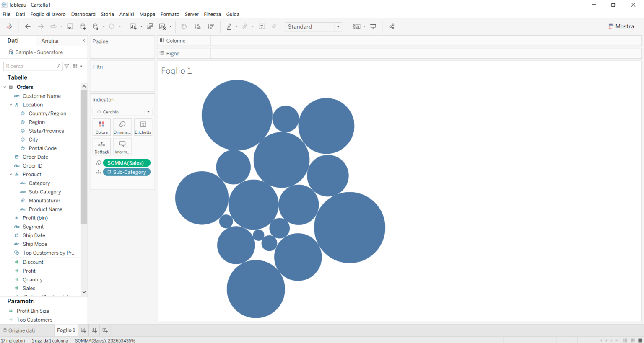Click the Dimensioni mark card icon
Screen dimensions: 644x343
[x=122, y=126]
